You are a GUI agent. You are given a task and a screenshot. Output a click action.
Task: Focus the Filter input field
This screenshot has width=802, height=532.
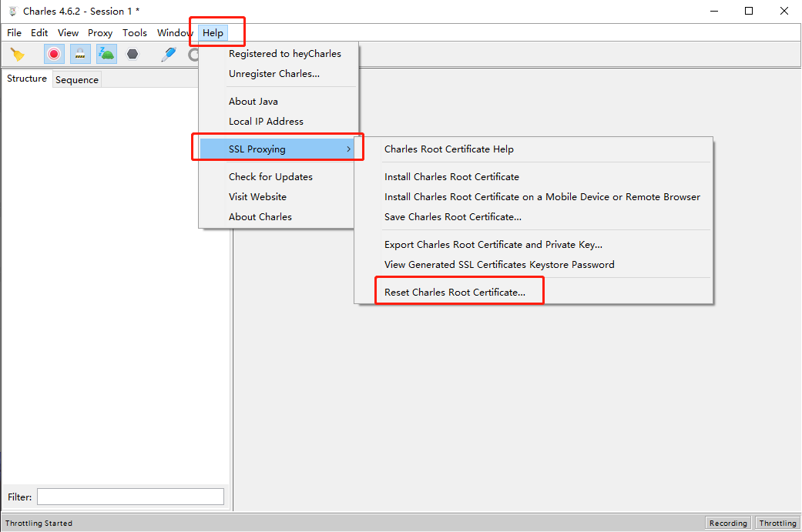130,497
